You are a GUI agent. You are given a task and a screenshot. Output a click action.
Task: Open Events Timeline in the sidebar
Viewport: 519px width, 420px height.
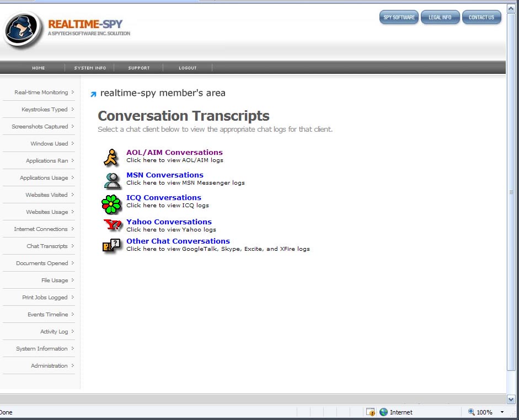pos(47,315)
